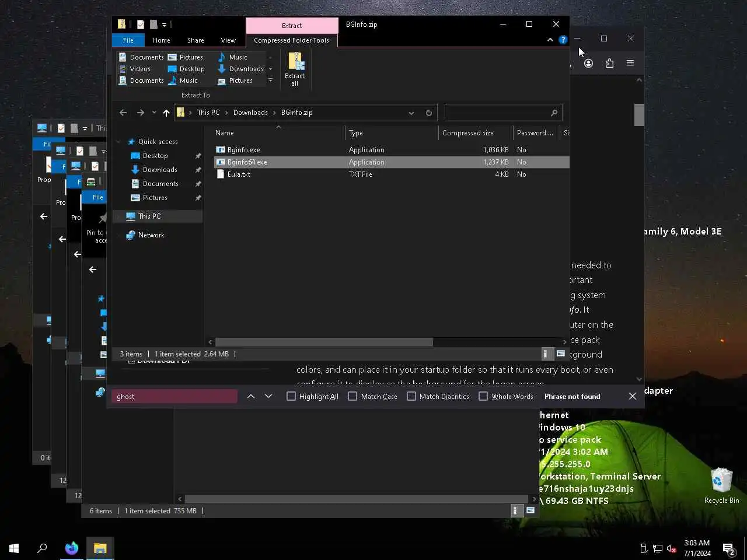
Task: Open Firefox extensions puzzle icon
Action: tap(609, 63)
